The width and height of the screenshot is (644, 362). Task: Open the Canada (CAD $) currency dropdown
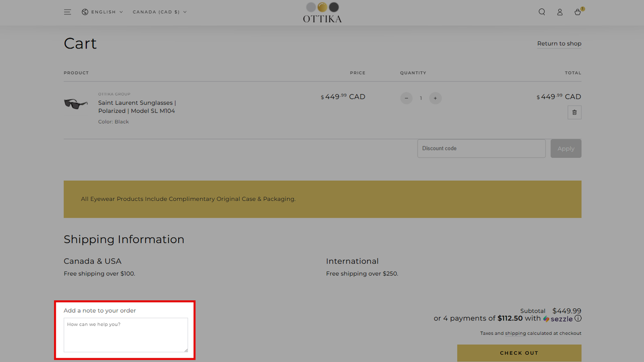coord(159,12)
